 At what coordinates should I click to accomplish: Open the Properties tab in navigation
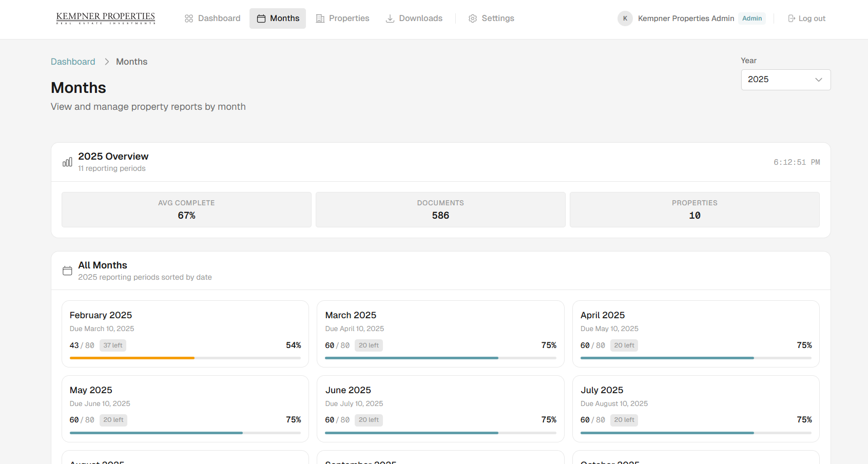point(343,18)
